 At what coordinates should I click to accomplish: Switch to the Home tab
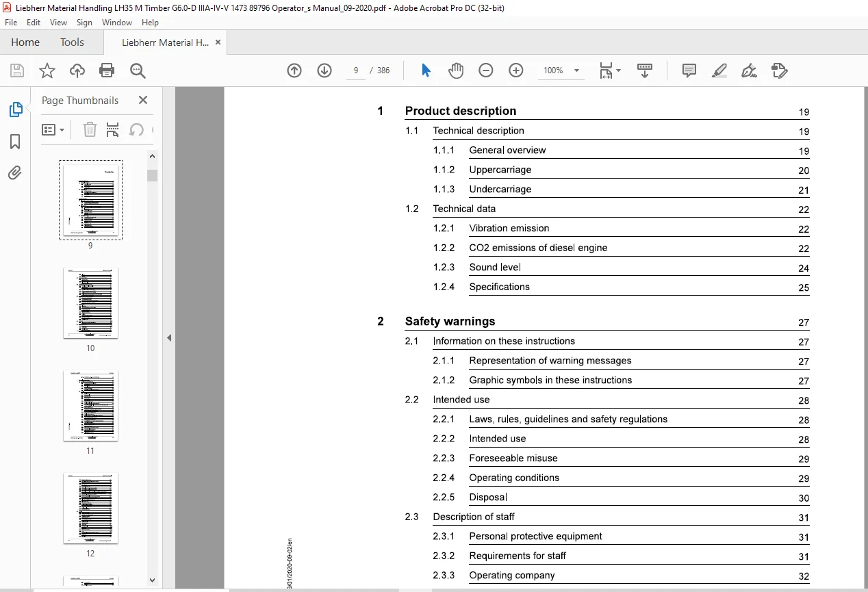tap(25, 42)
